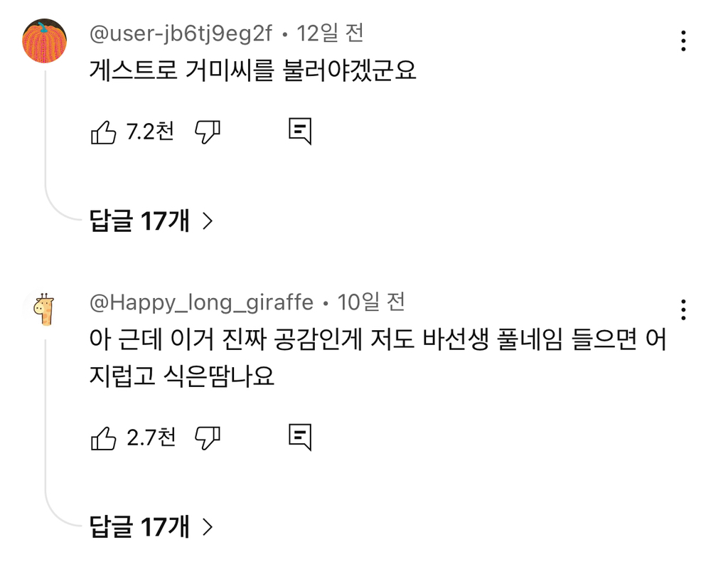
Task: Select the comment text mentioning 바선생 풀네임
Action: (378, 358)
